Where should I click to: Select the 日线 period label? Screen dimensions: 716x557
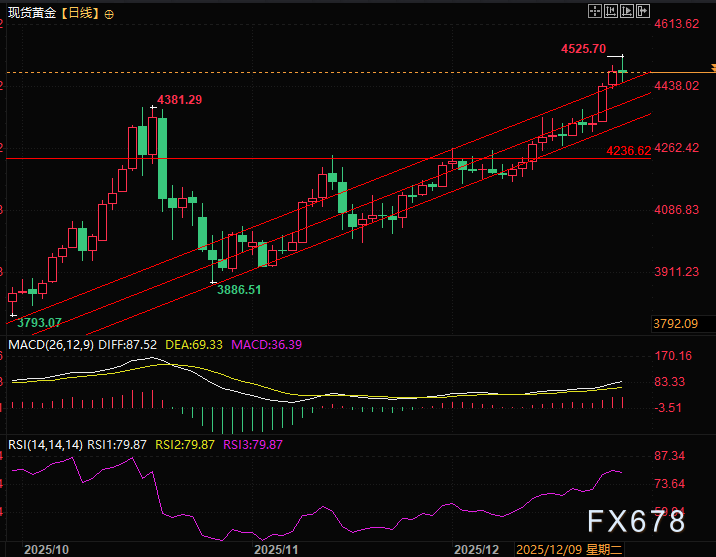click(x=80, y=15)
